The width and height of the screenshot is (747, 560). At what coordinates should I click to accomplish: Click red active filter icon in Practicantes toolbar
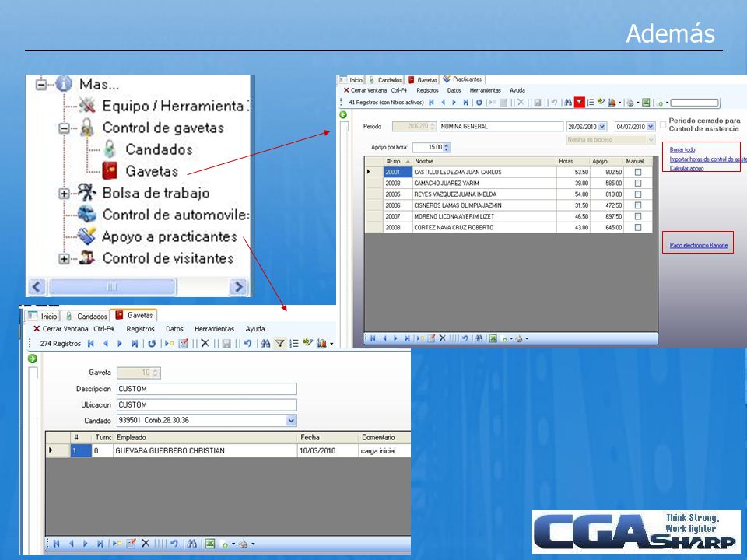pos(579,102)
